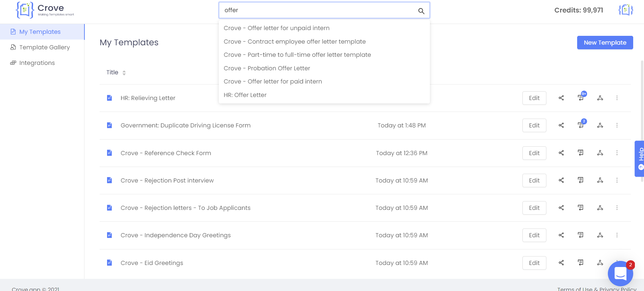Expand more options for Rejection letters row
This screenshot has width=644, height=291.
coord(617,208)
